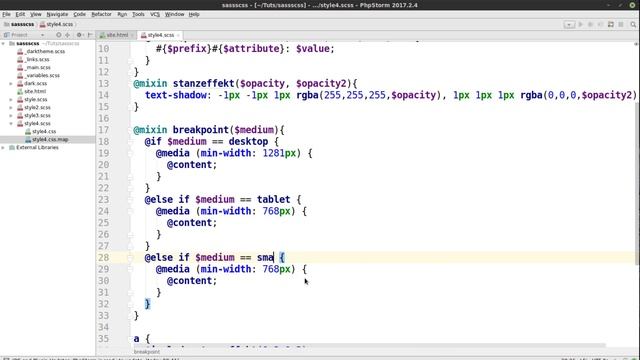
Task: Open the Tools menu
Action: coord(138,14)
